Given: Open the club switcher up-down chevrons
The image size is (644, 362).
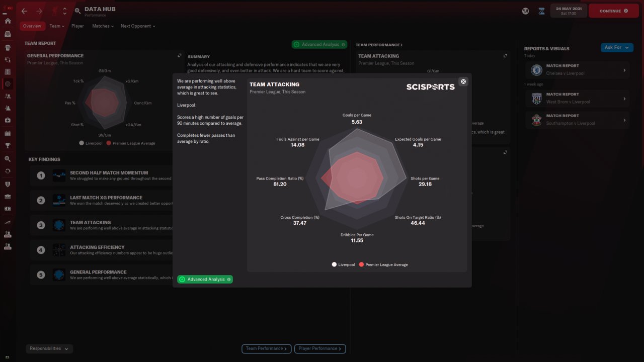Looking at the screenshot, I should pos(64,11).
